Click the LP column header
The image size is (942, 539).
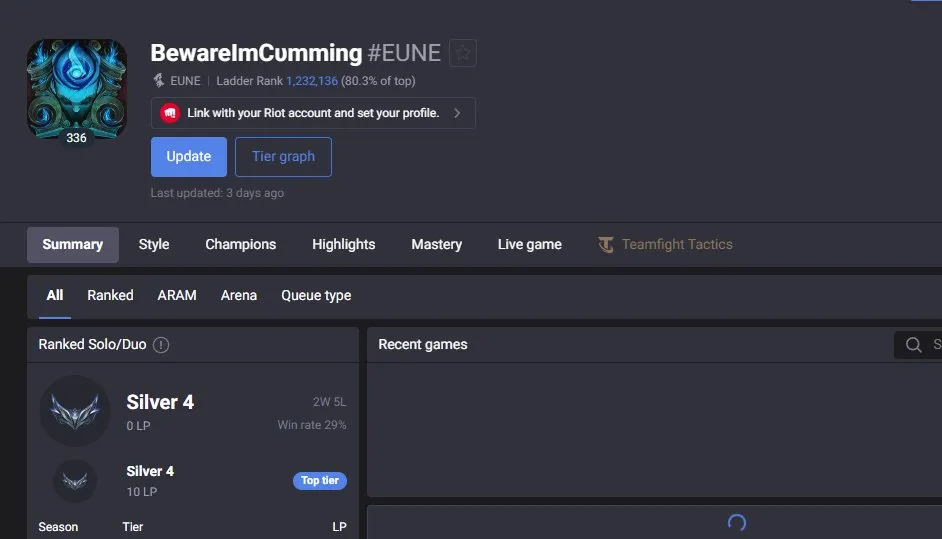point(339,527)
